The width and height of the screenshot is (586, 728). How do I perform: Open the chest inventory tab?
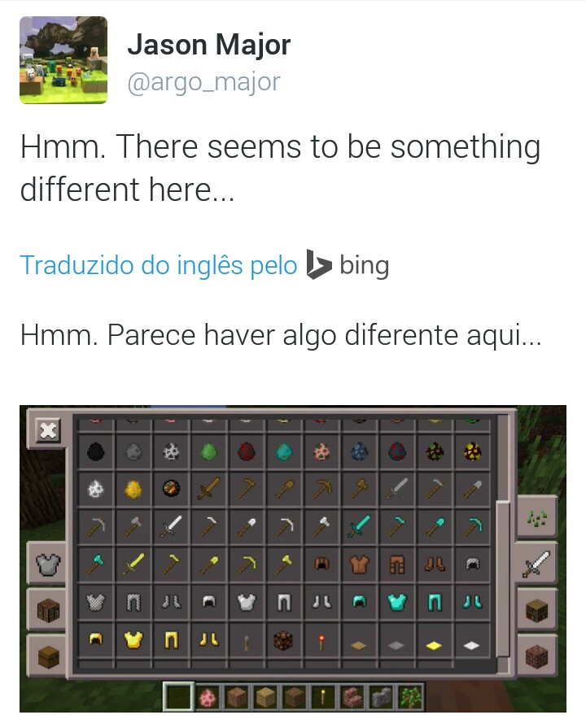click(x=47, y=656)
